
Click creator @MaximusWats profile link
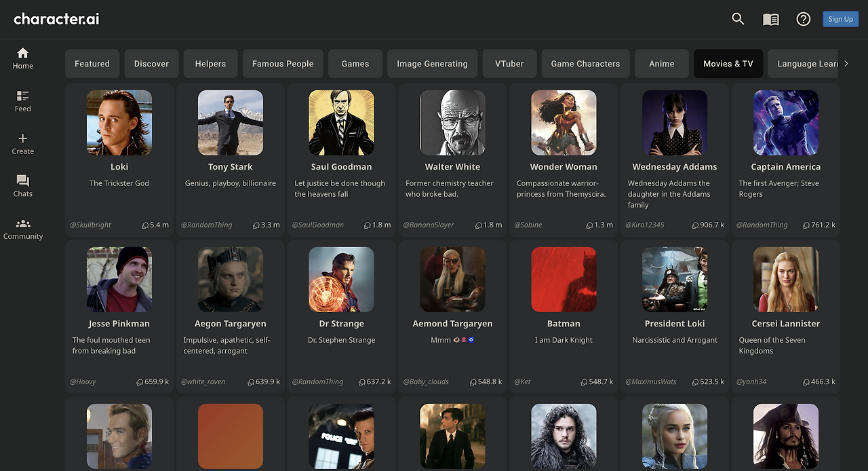pyautogui.click(x=650, y=381)
